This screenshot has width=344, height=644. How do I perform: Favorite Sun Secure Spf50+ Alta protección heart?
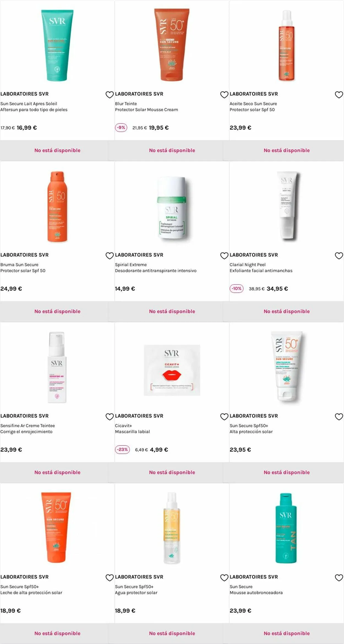[339, 417]
